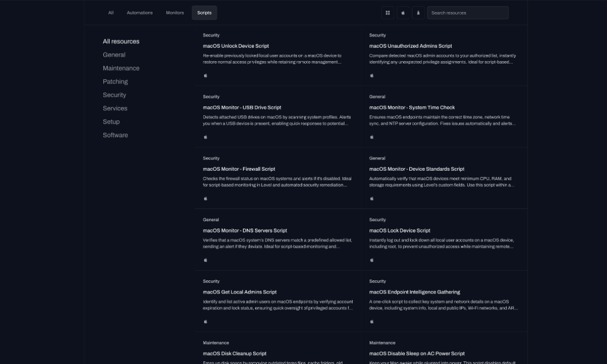Viewport: 607px width, 364px height.
Task: Open macOS Lock Device Script
Action: [x=399, y=230]
